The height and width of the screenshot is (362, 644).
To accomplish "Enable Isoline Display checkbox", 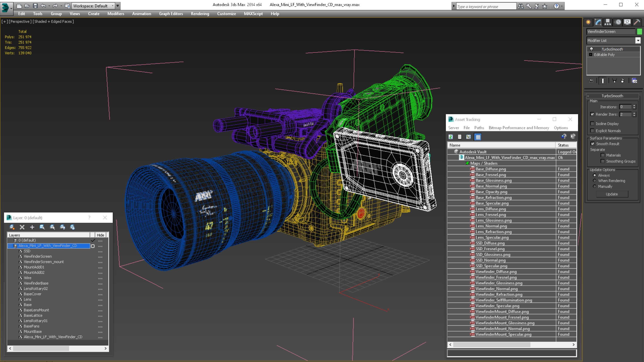I will pos(592,123).
